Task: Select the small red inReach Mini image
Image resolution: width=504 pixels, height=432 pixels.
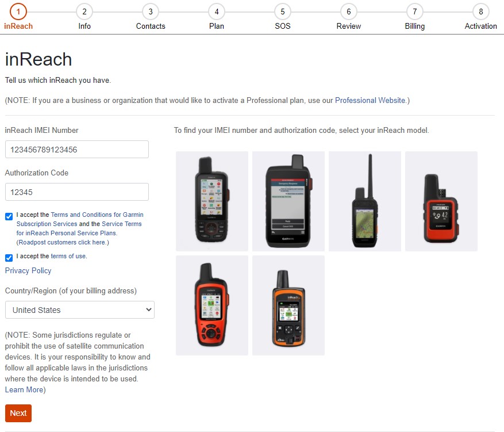Action: pyautogui.click(x=441, y=201)
